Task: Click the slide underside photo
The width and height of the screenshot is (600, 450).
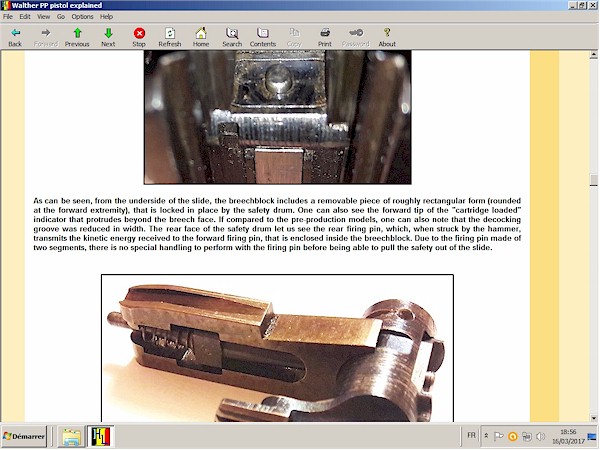Action: (277, 117)
